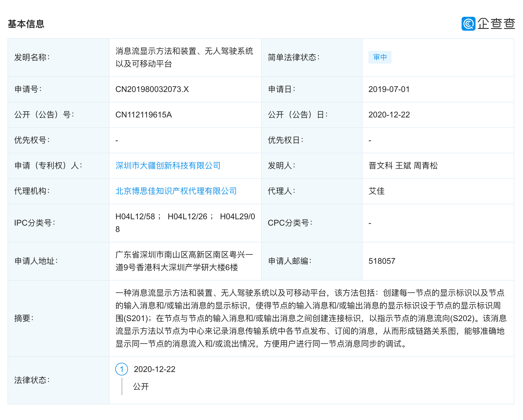The width and height of the screenshot is (523, 420).
Task: Click the 公开 status entry in timeline
Action: tap(141, 387)
